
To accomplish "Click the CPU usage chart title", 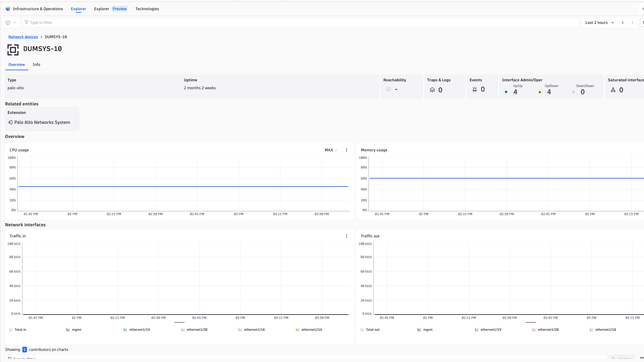I will click(x=19, y=150).
